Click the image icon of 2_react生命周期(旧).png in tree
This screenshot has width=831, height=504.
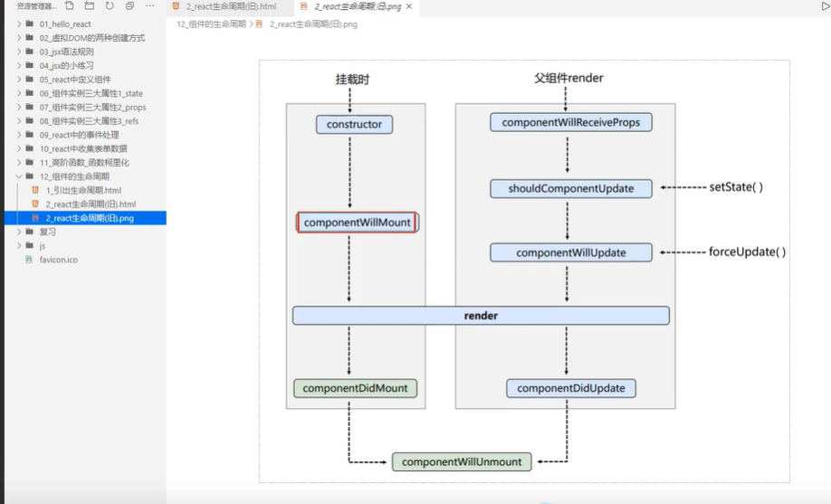coord(35,218)
